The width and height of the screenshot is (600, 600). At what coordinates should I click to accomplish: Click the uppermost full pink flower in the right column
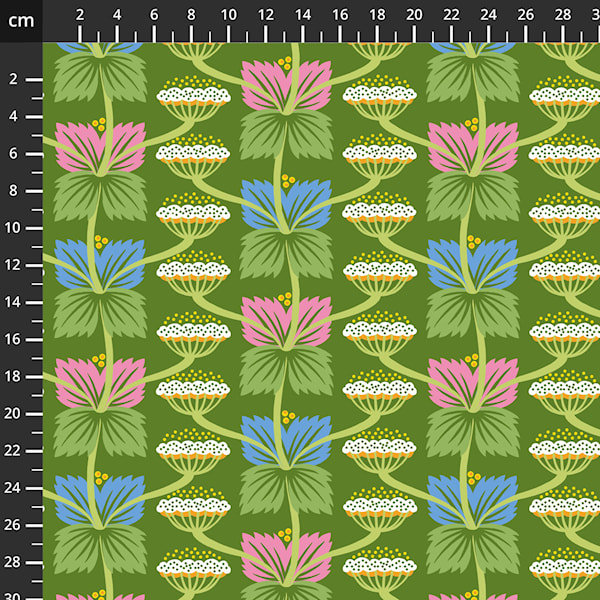(471, 147)
